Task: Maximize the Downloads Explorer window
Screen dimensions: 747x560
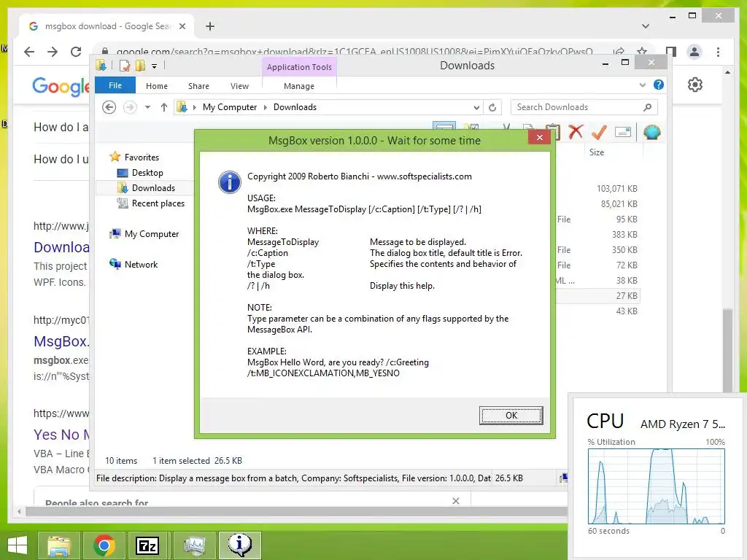Action: tap(625, 63)
